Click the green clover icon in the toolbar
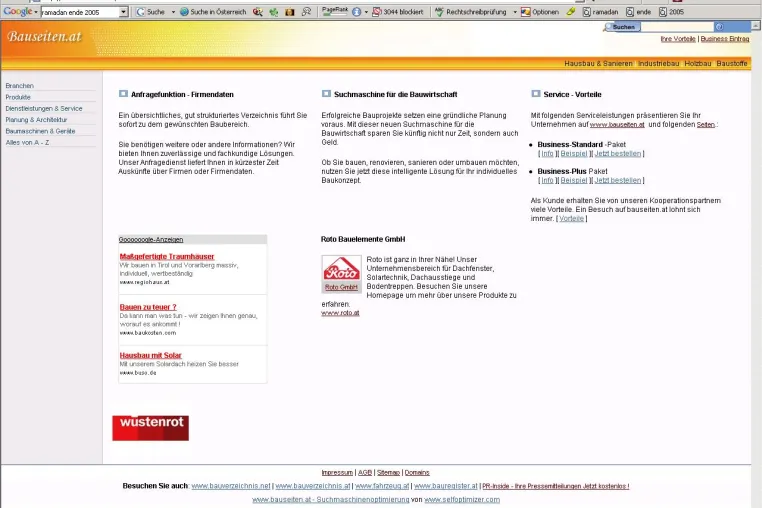The width and height of the screenshot is (762, 508). 274,12
